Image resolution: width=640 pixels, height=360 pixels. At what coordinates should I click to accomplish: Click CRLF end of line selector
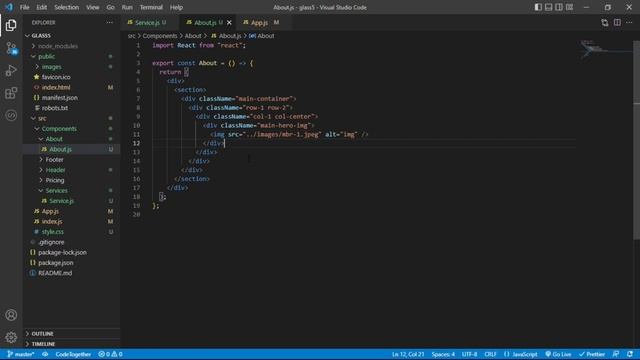pyautogui.click(x=490, y=354)
